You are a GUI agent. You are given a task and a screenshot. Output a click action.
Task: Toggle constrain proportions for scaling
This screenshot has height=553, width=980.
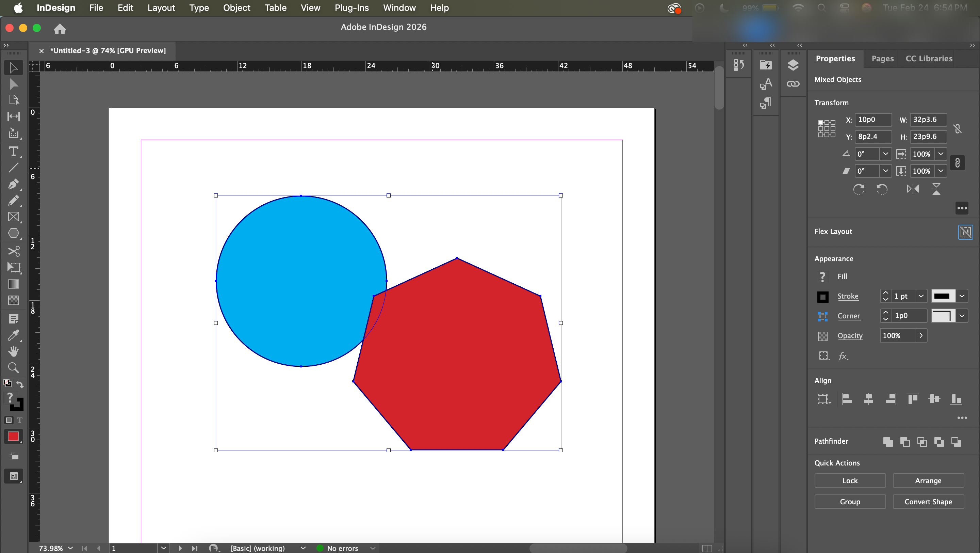pos(957,163)
